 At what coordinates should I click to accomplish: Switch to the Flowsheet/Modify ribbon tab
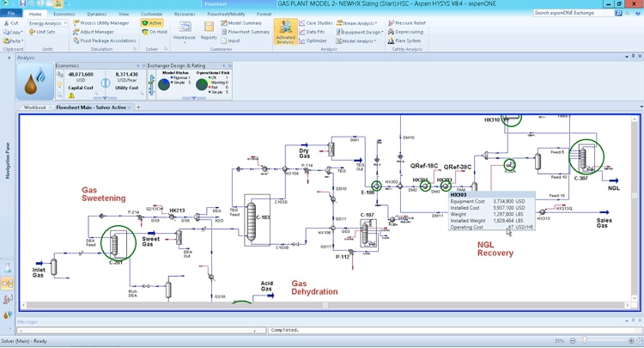(226, 14)
